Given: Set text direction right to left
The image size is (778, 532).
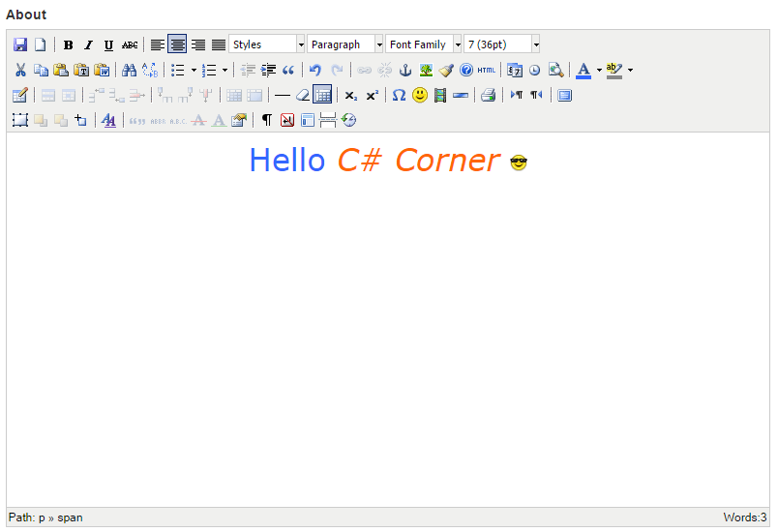Looking at the screenshot, I should [536, 95].
